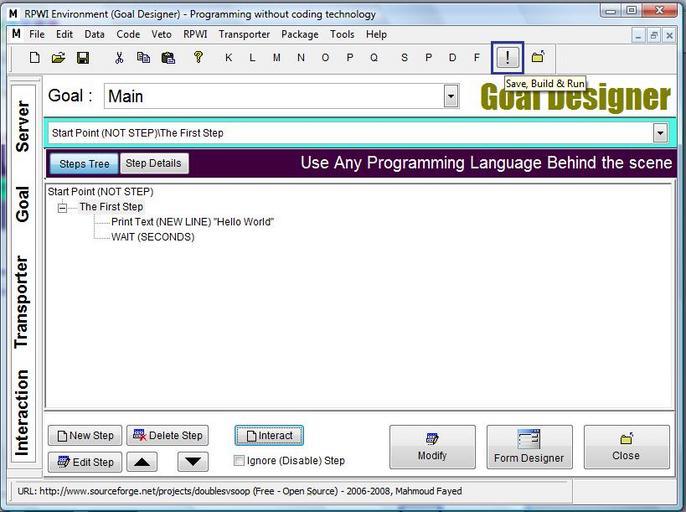Click the Help question mark icon
Image resolution: width=686 pixels, height=512 pixels.
[198, 57]
